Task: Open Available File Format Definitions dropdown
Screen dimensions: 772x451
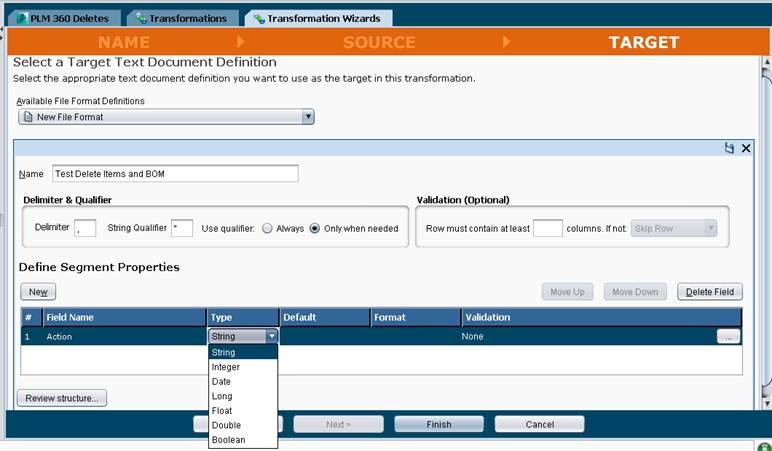Action: click(x=166, y=117)
